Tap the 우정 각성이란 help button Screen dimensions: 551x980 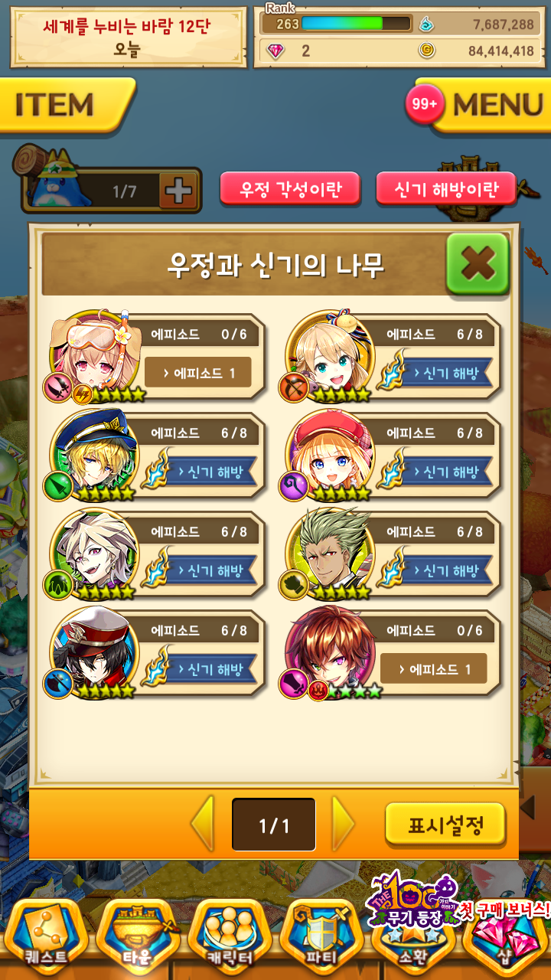tap(290, 188)
